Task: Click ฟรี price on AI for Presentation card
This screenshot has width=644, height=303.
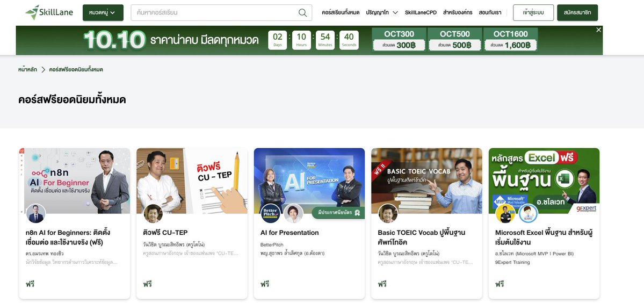Action: [265, 284]
